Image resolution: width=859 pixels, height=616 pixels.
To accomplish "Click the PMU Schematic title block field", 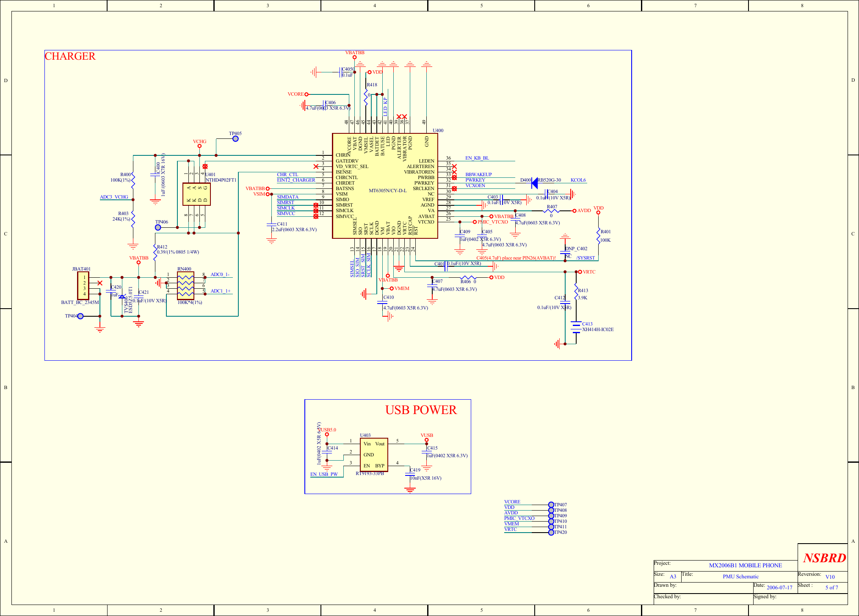I will [x=741, y=576].
